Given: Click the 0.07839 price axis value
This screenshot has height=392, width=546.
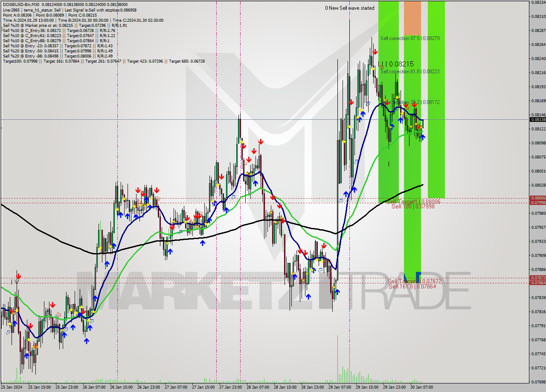Looking at the screenshot, I should click(538, 298).
